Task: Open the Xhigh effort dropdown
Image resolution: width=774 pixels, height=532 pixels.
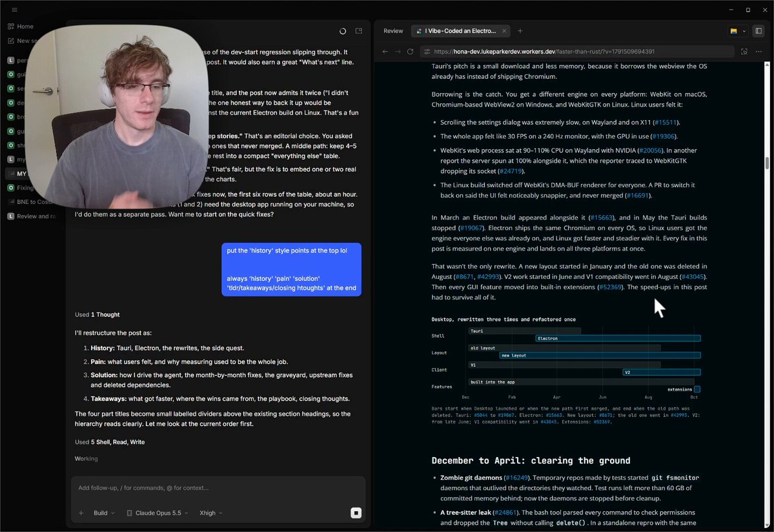Action: pyautogui.click(x=211, y=513)
